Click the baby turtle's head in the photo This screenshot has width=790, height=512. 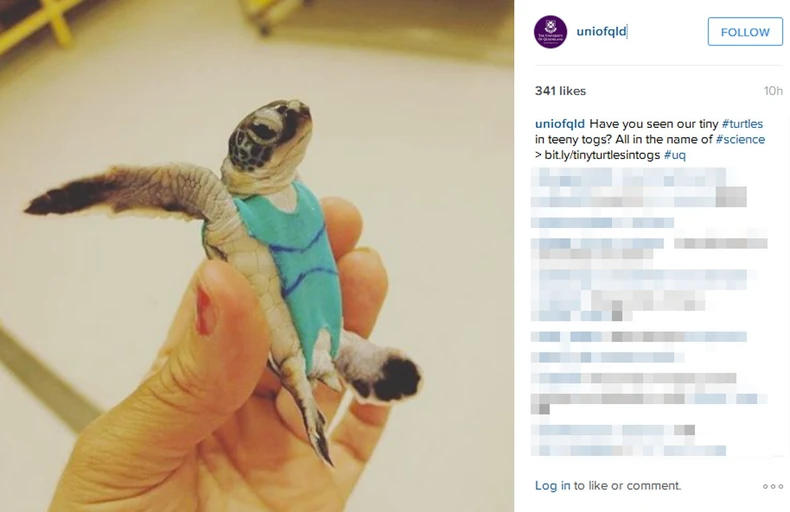(270, 135)
